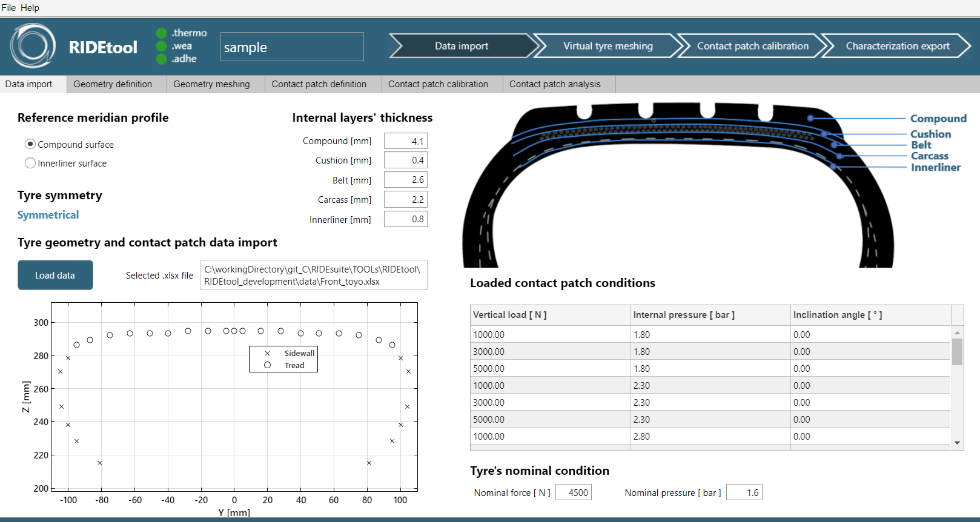The width and height of the screenshot is (980, 522).
Task: Select the Compound surface radio option
Action: click(x=30, y=144)
